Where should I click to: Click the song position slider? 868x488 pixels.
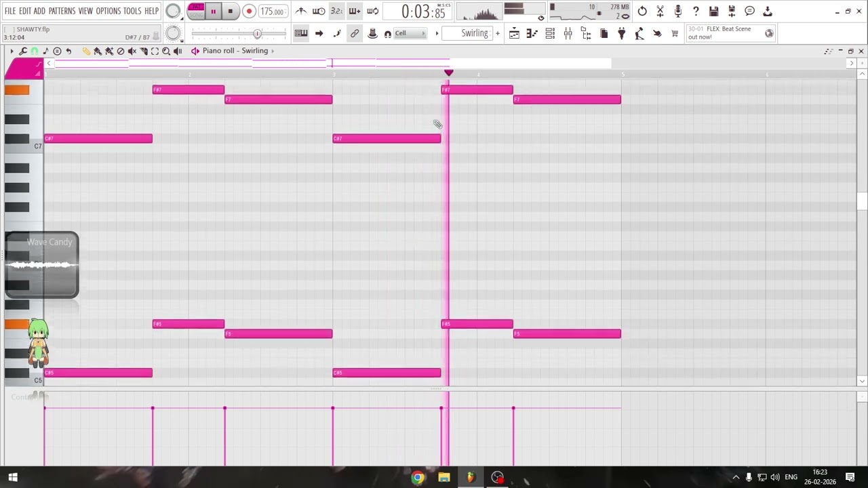237,33
